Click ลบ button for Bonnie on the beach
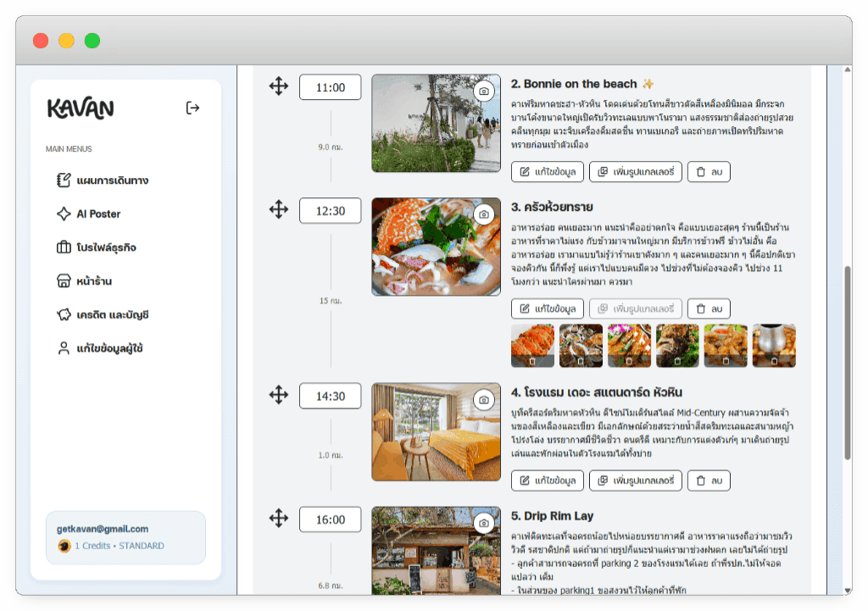Screen dimensions: 868x611 coord(709,172)
